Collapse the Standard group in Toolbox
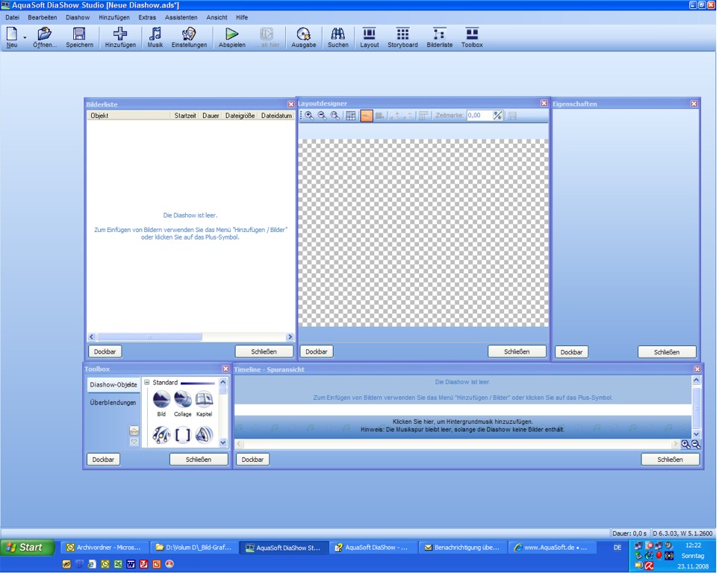This screenshot has width=728, height=573. (147, 383)
